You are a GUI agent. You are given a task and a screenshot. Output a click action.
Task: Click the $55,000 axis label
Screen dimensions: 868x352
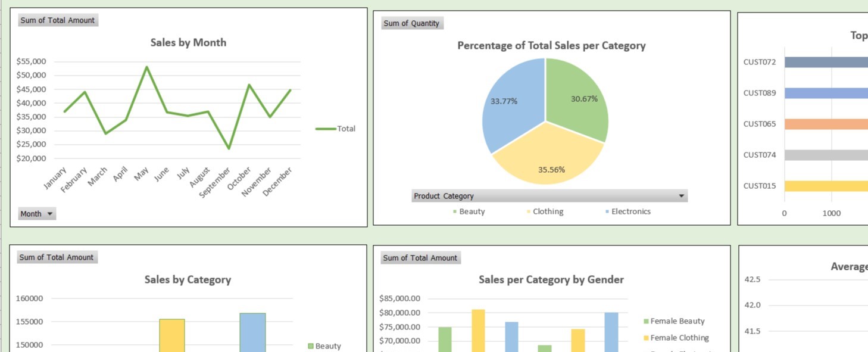point(31,61)
